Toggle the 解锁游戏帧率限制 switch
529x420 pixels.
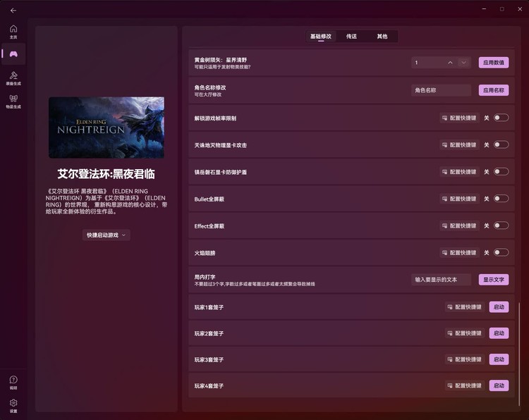tap(501, 118)
